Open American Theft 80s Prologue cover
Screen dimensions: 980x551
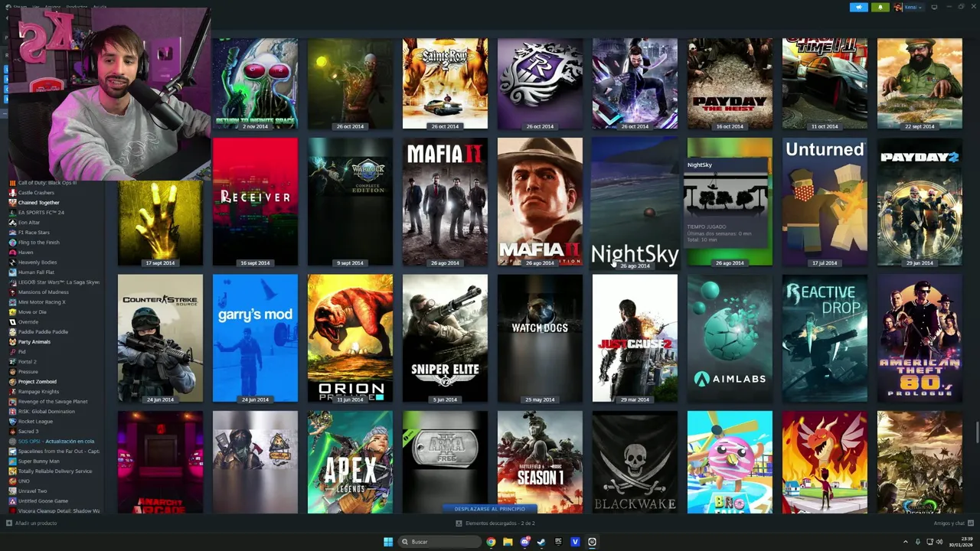[x=920, y=338]
